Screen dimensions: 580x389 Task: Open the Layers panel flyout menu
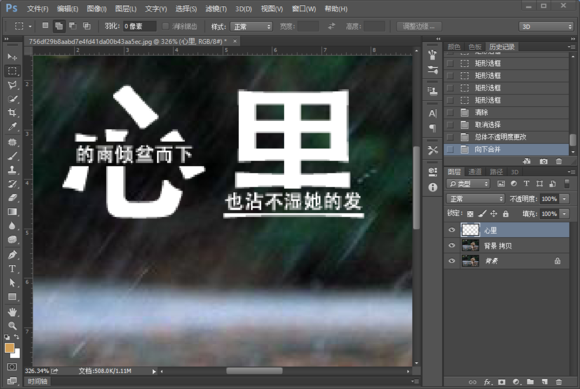tap(571, 172)
